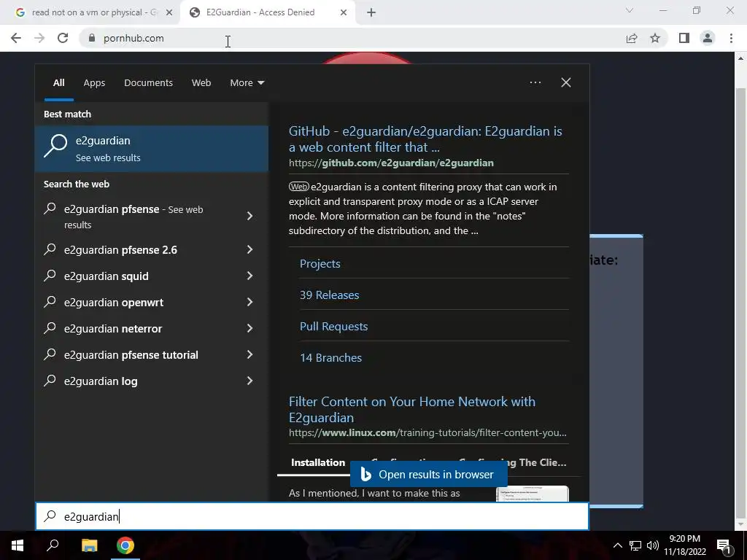Close the E2Guardian Access Denied tab
Screen dimensions: 747x560
[x=344, y=12]
